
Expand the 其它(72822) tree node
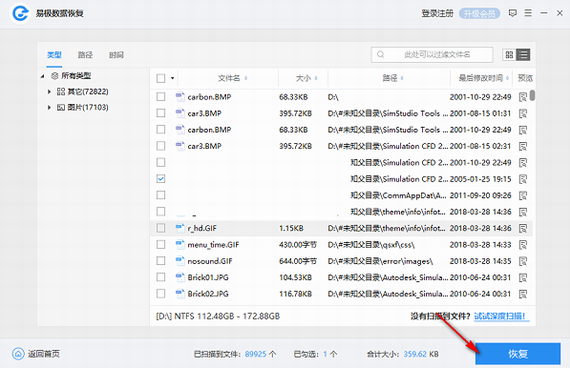point(49,92)
